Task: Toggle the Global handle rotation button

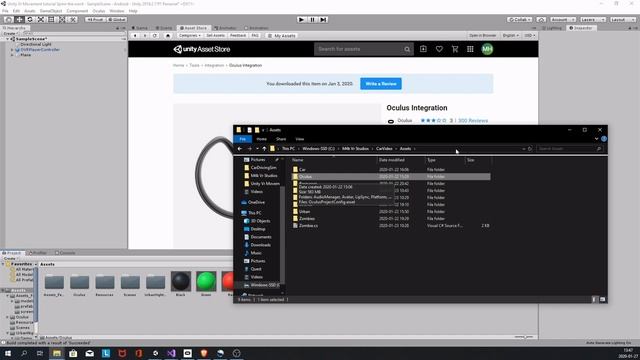Action: [117, 20]
